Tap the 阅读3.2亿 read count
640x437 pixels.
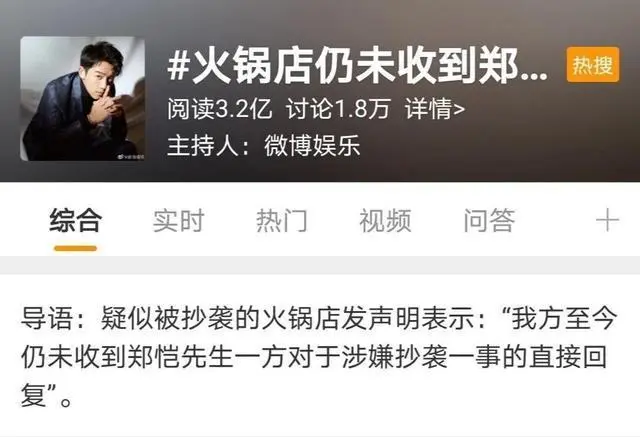click(219, 109)
